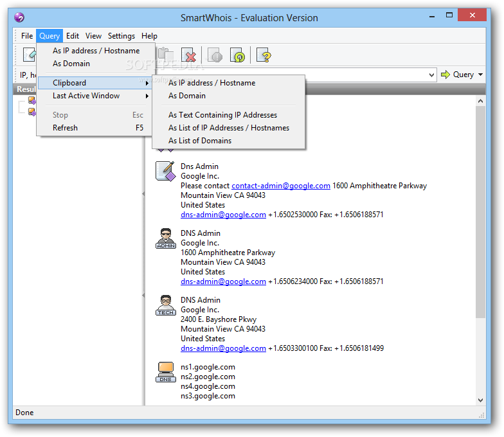Click the 2400 E. Bayshore Pkwy address text
The image size is (504, 437).
[219, 319]
